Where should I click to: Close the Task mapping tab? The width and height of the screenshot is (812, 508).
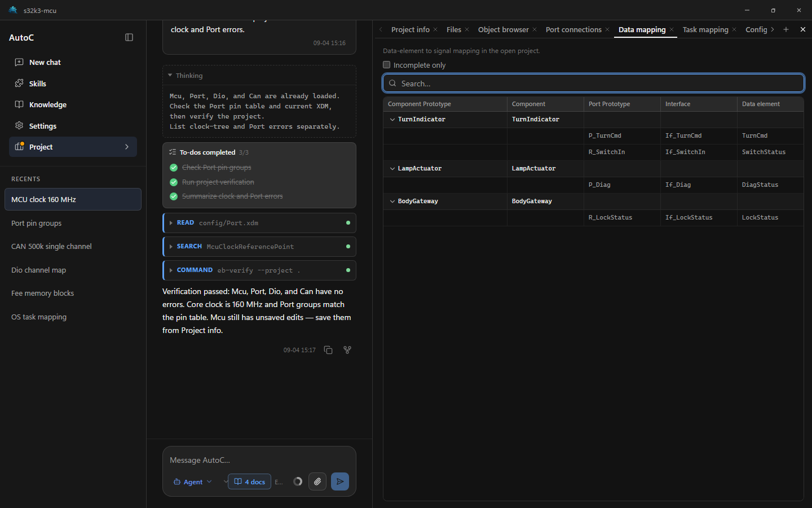[734, 29]
